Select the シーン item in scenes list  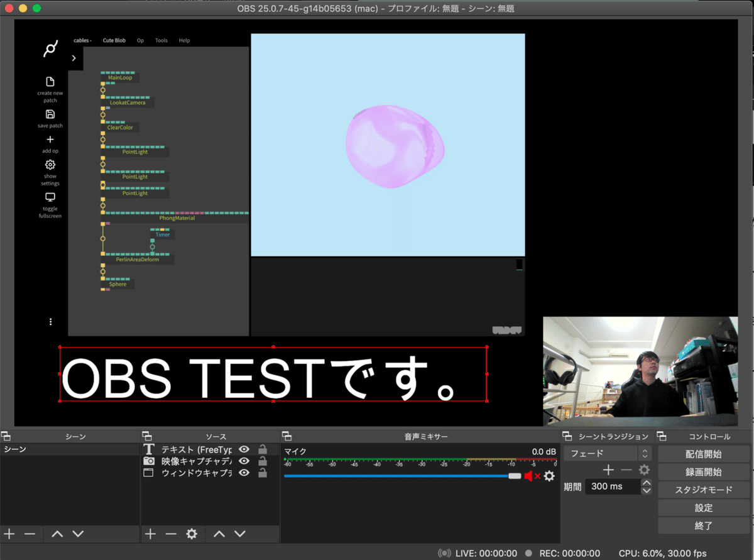tap(70, 449)
